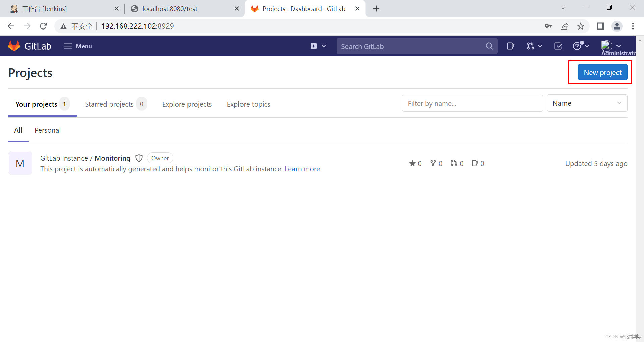Expand the create new dropdown arrow
The width and height of the screenshot is (644, 342).
click(x=324, y=46)
